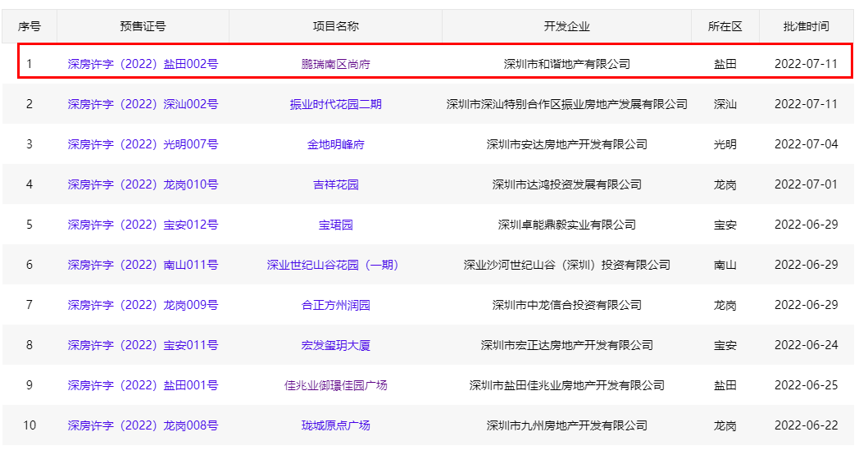Click the 南山 district cell
868x450 pixels.
click(x=725, y=265)
